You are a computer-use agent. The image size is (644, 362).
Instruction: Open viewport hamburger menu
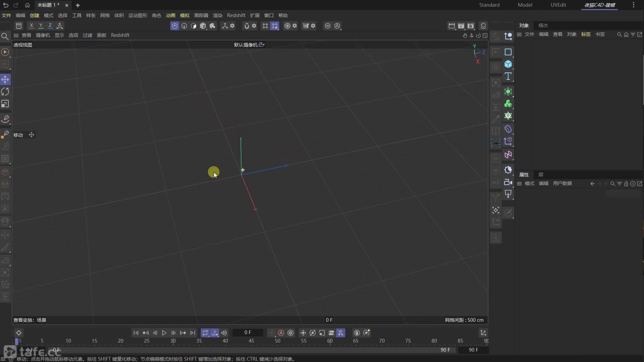pos(16,35)
